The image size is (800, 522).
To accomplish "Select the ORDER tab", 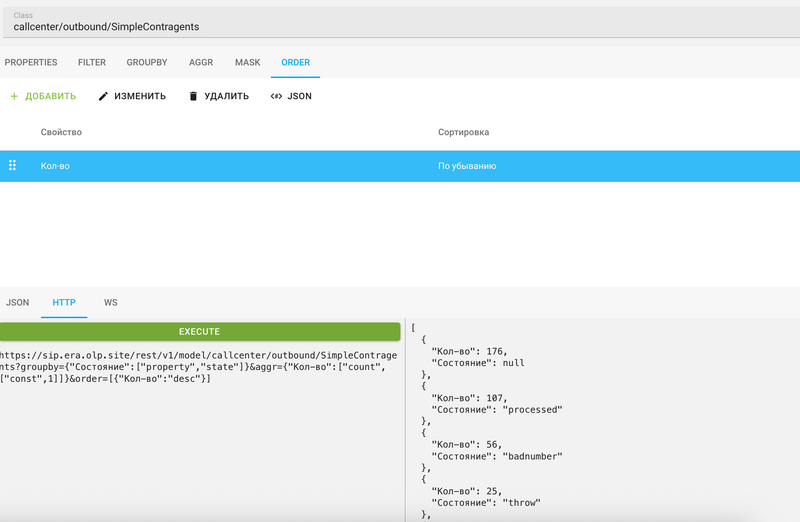I will pos(295,62).
